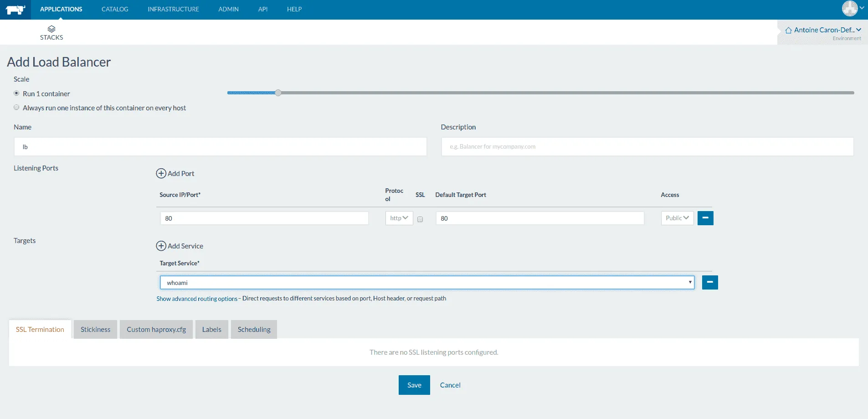Viewport: 868px width, 419px height.
Task: Select always run one instance on every host
Action: pos(17,108)
